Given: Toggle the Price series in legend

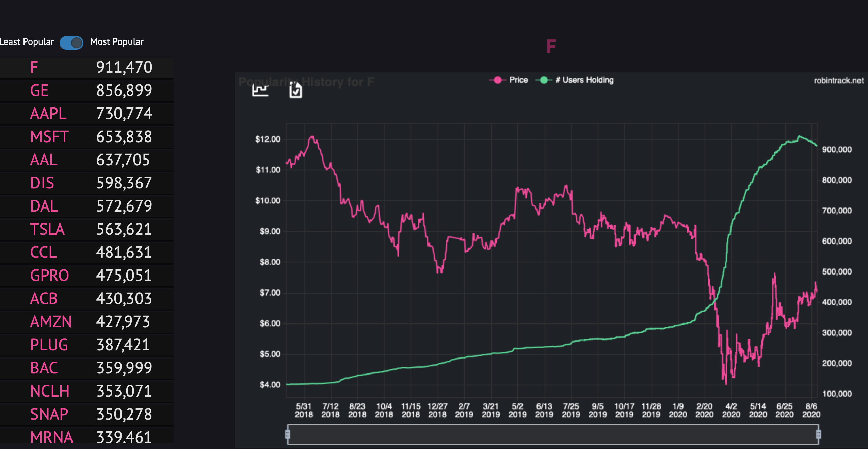Looking at the screenshot, I should coord(509,80).
